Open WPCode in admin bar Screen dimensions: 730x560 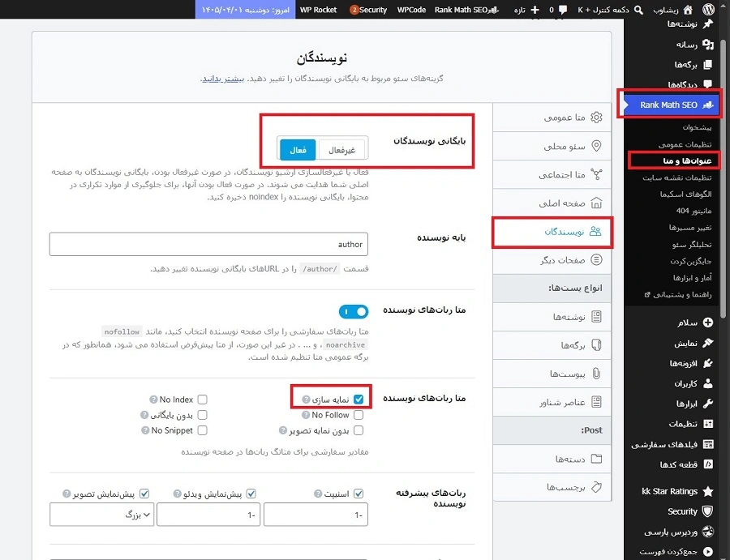[x=411, y=10]
